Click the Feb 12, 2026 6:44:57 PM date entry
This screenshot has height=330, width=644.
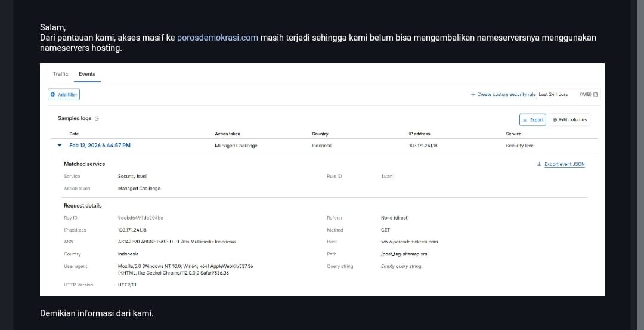coord(100,145)
